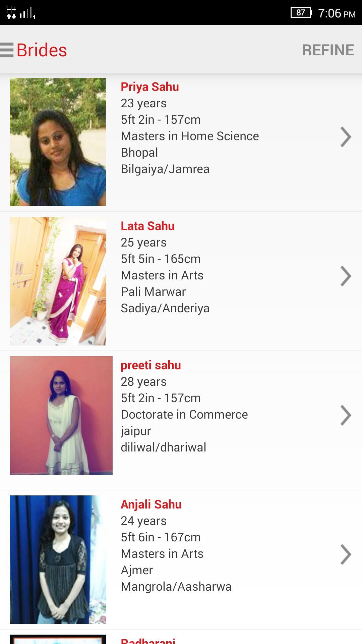Open Priya Sahu's profile photo
Viewport: 362px width, 644px height.
click(x=58, y=142)
